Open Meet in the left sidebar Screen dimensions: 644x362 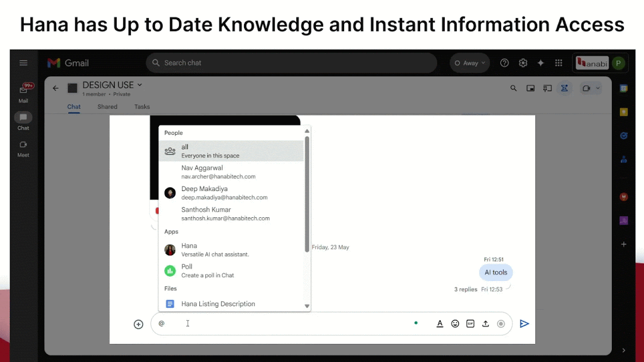click(x=23, y=149)
